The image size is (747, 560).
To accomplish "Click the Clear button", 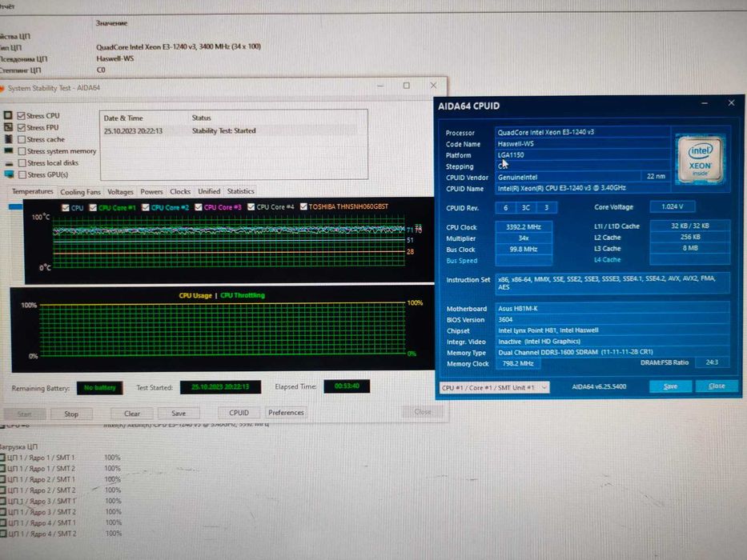I will [x=132, y=414].
